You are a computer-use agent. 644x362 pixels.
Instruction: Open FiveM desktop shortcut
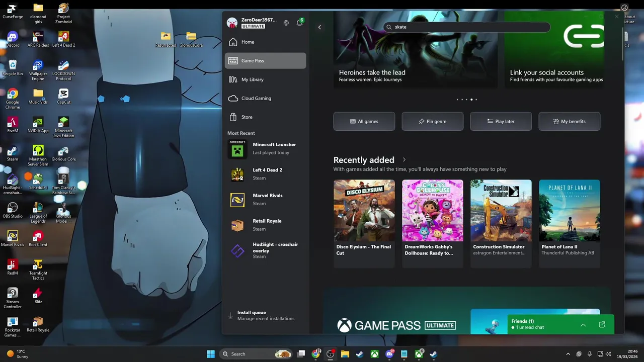pos(13,125)
